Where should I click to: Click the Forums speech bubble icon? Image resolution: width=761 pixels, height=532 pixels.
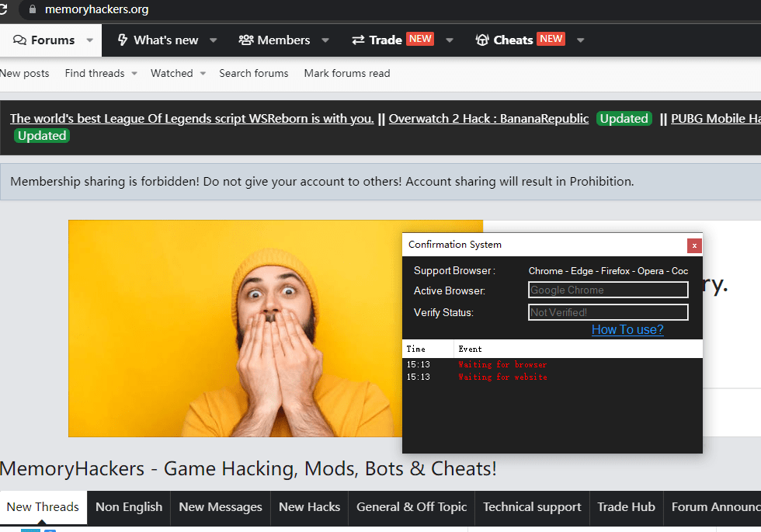19,40
